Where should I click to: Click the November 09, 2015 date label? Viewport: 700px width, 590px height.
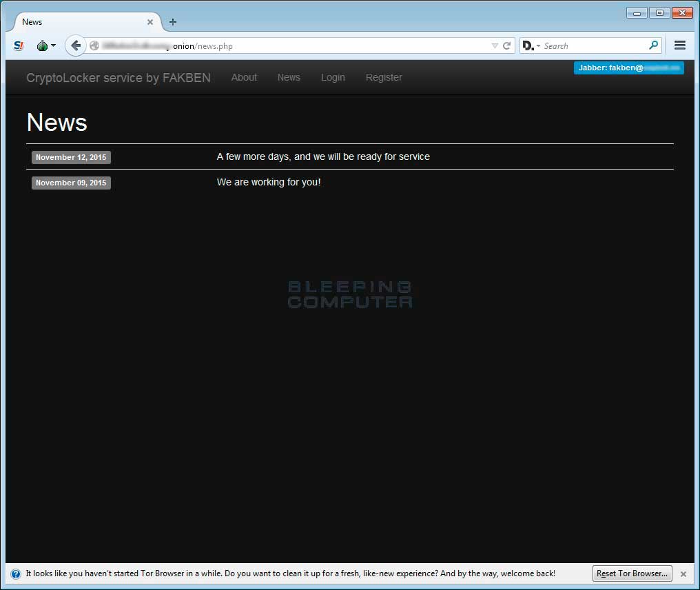[71, 183]
